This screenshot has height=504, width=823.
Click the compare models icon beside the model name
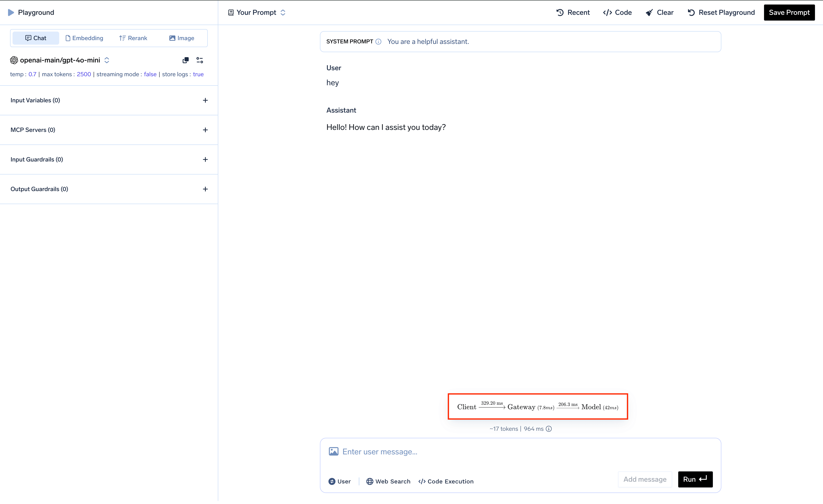click(x=186, y=60)
